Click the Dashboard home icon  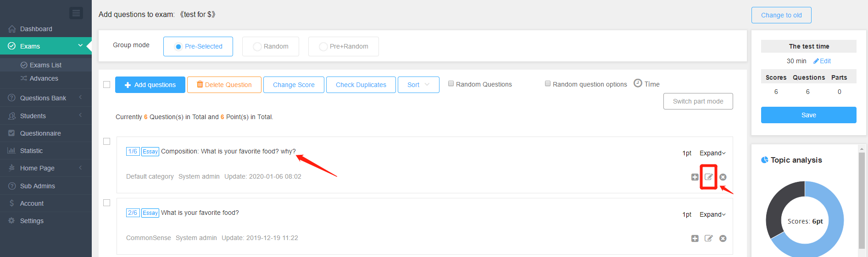12,29
